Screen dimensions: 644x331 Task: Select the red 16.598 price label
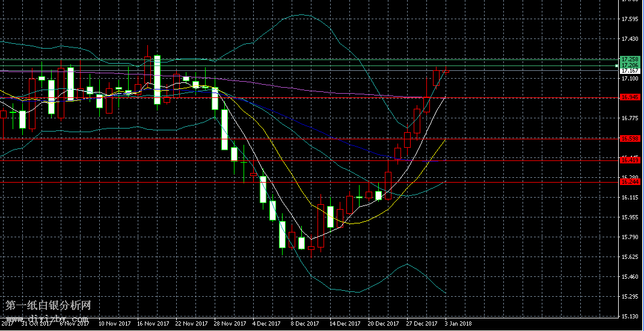click(630, 139)
